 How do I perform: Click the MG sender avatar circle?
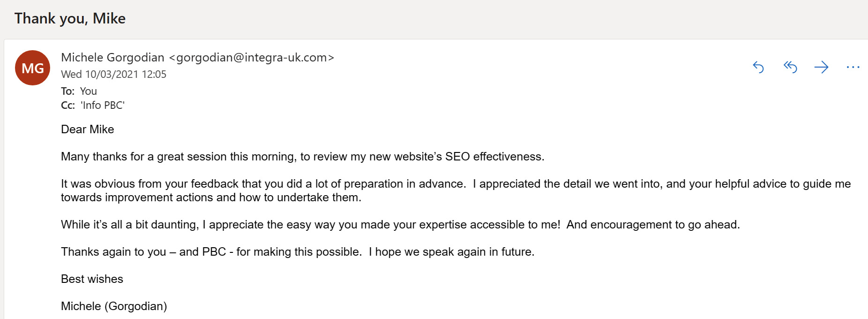point(32,68)
